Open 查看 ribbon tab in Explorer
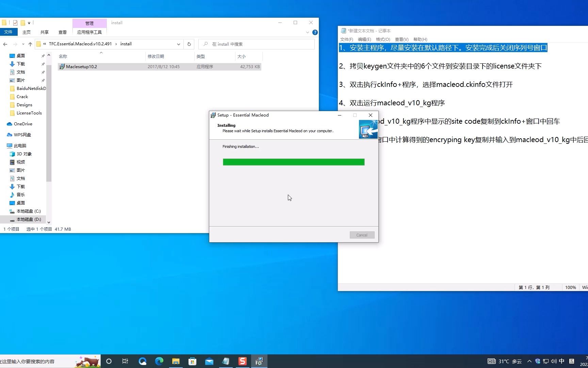This screenshot has width=588, height=368. point(63,32)
